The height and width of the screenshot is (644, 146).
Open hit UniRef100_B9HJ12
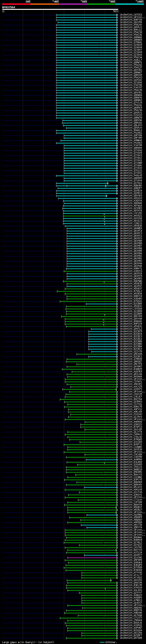click(x=131, y=30)
